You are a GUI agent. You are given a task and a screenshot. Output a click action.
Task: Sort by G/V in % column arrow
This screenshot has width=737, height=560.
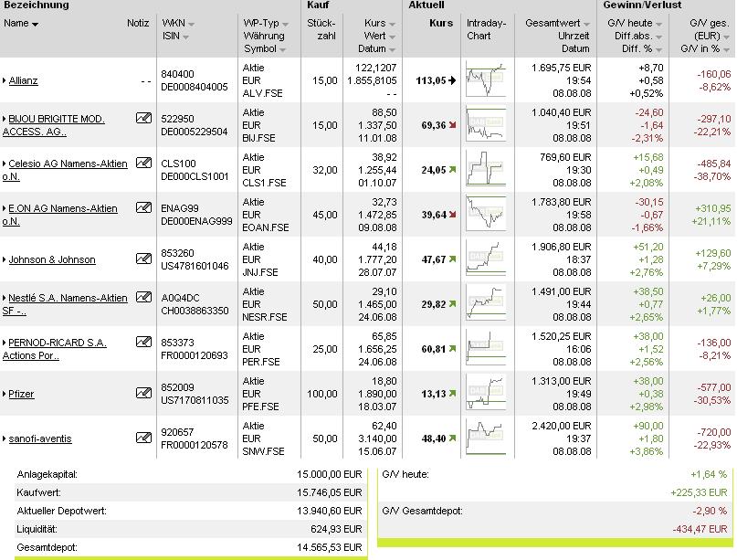click(726, 50)
